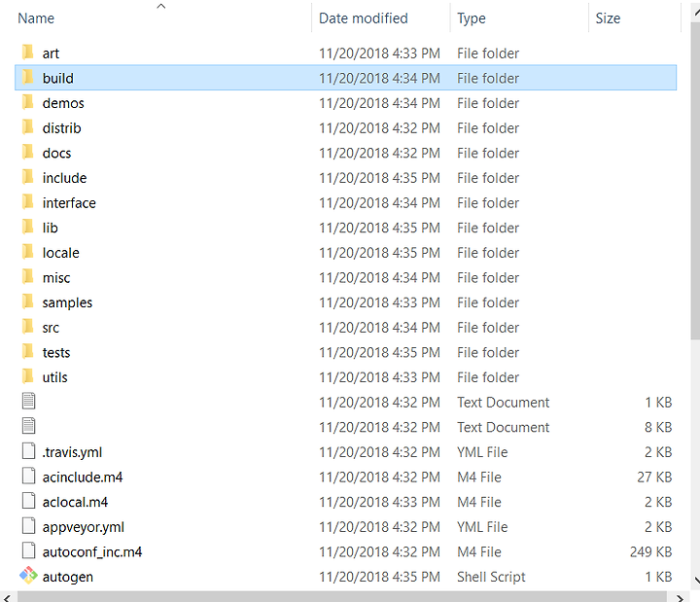Image resolution: width=700 pixels, height=602 pixels.
Task: Click the tests folder icon
Action: coord(27,351)
